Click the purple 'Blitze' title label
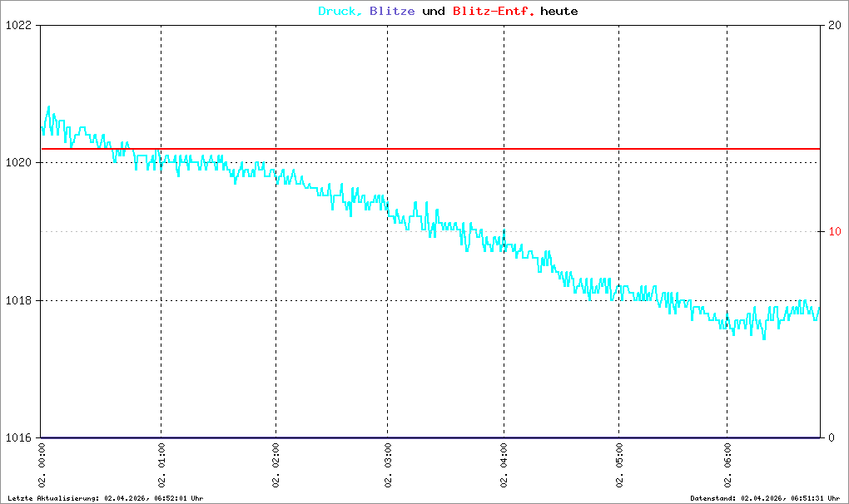 (392, 12)
